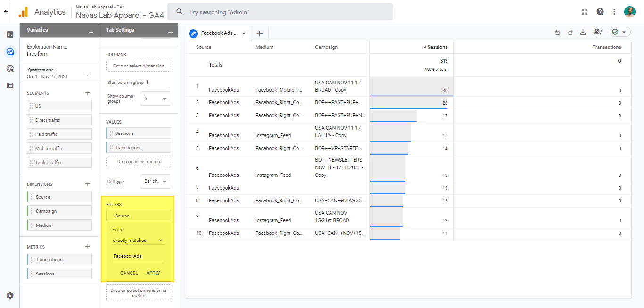Click Navas Lab Apparel - GA4 property name

tap(120, 15)
